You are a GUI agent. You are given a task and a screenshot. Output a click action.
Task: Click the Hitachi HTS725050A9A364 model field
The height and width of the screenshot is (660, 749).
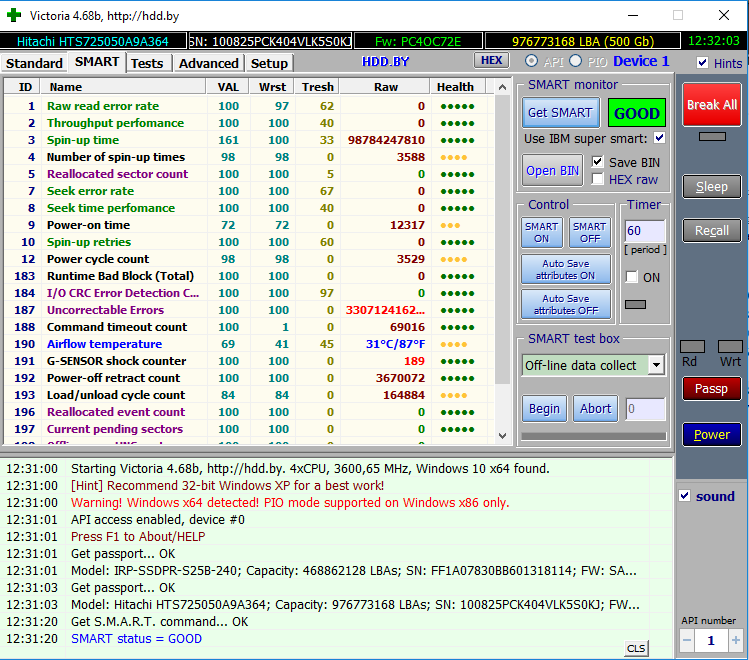pyautogui.click(x=93, y=42)
